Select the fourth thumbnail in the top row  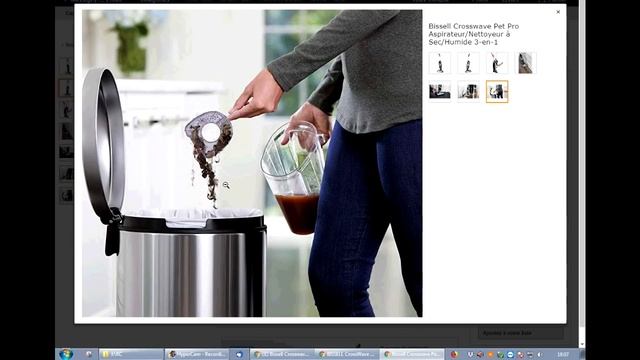click(525, 63)
